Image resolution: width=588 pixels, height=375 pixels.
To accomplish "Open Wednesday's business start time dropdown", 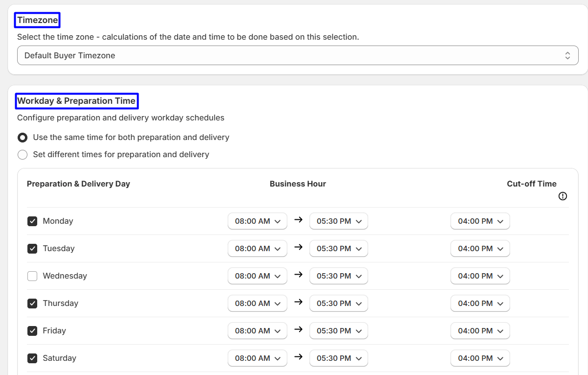I will [257, 276].
